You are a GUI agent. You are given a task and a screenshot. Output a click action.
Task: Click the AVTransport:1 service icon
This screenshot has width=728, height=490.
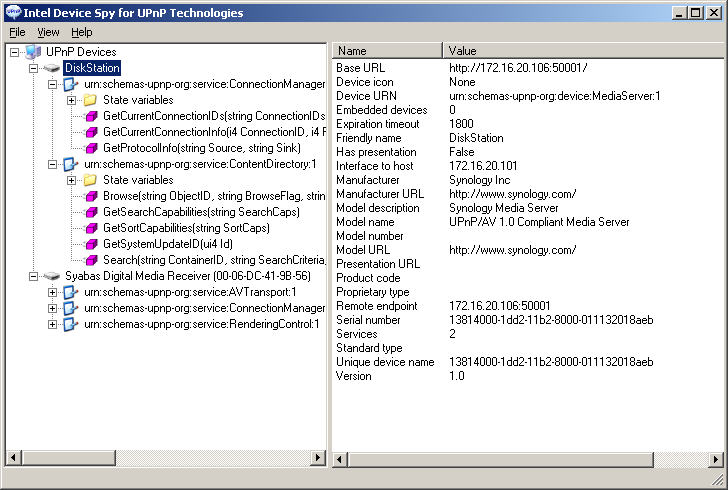click(x=71, y=292)
